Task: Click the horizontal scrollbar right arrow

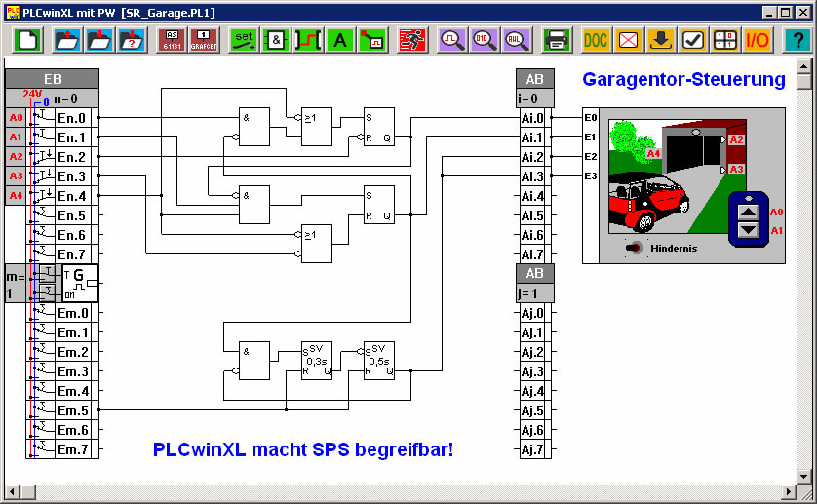Action: click(x=788, y=488)
